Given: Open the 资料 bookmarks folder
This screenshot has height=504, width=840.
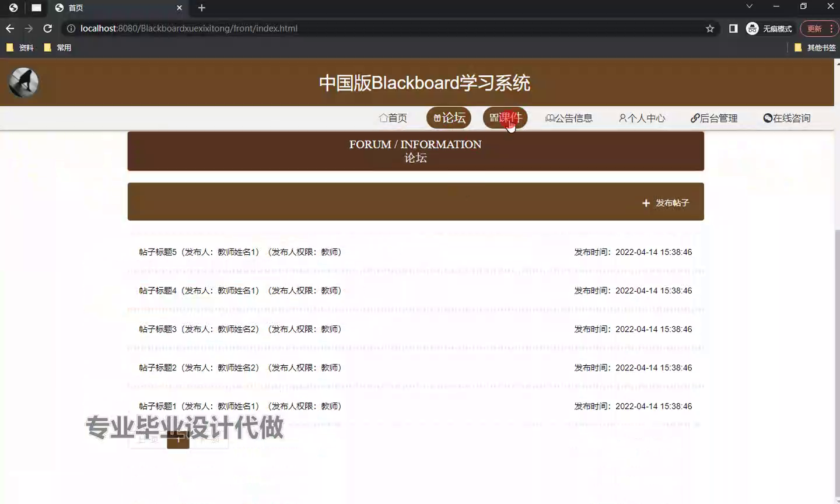Looking at the screenshot, I should [x=20, y=48].
